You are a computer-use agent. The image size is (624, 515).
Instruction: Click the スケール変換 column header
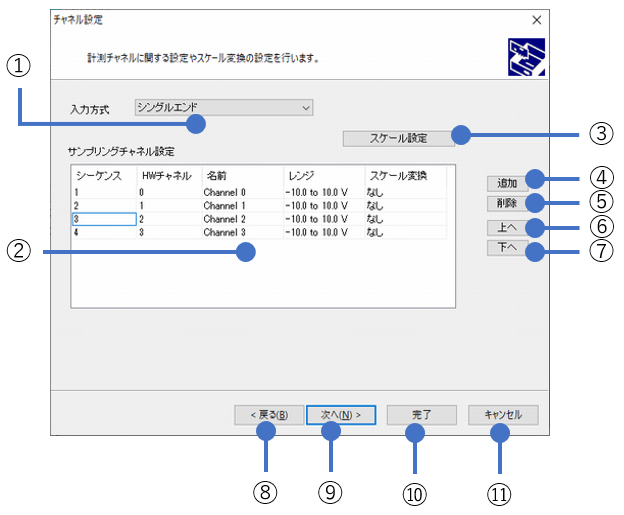(x=398, y=175)
